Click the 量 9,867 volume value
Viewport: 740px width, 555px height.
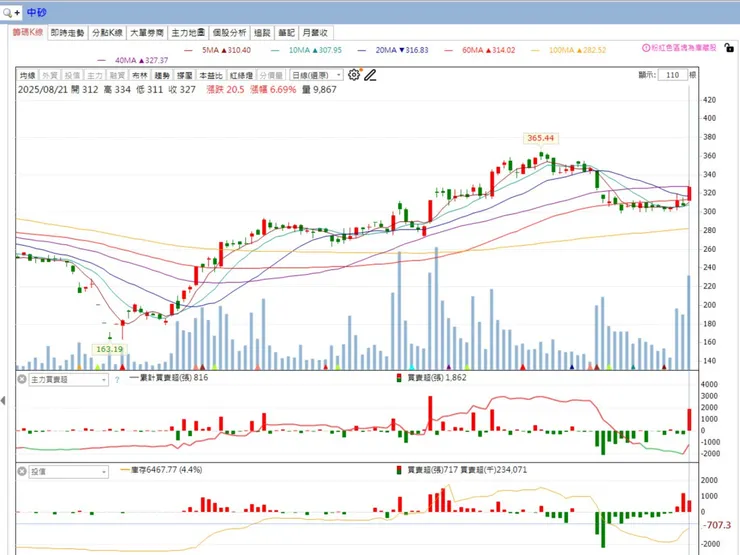(x=319, y=90)
